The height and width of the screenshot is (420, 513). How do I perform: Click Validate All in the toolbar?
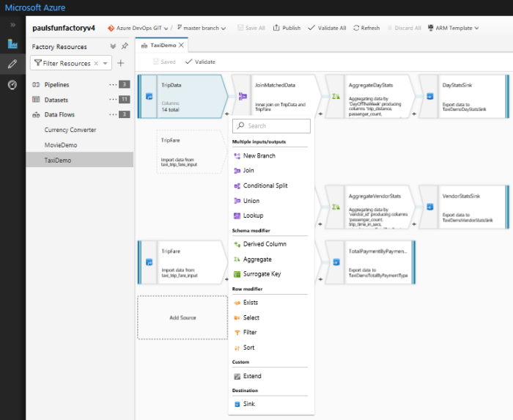[327, 28]
